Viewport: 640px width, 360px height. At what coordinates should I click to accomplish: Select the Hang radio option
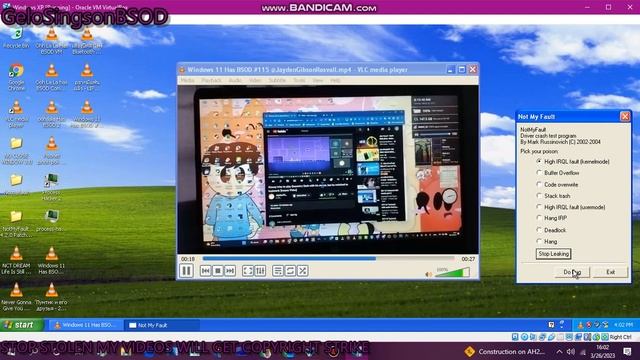547,242
